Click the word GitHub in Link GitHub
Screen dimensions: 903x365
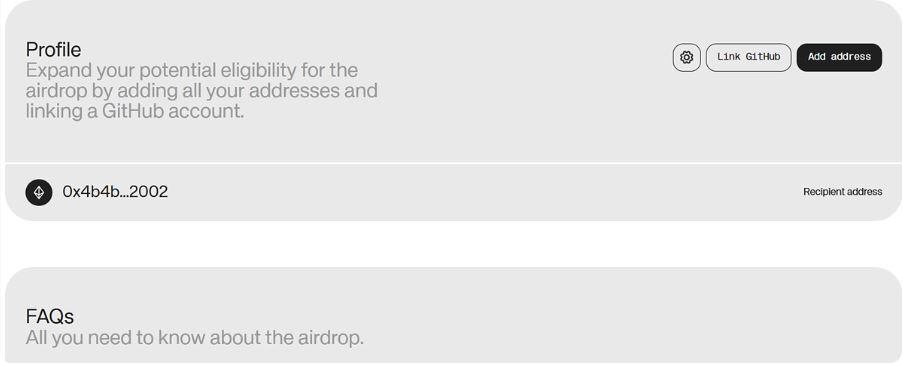[x=763, y=57]
